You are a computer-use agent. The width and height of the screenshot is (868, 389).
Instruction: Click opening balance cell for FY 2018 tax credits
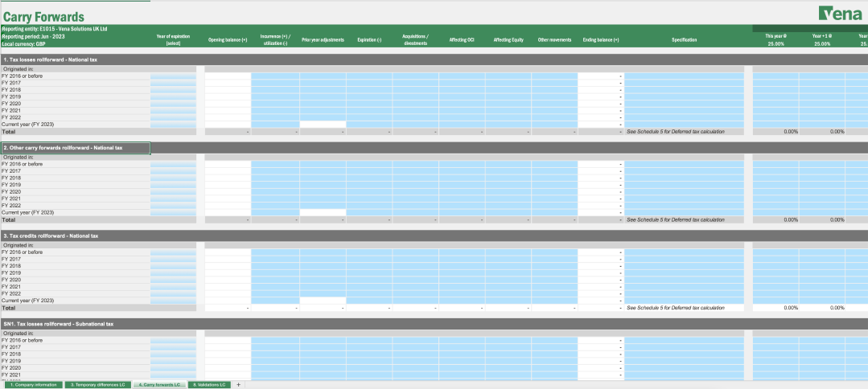tap(228, 266)
